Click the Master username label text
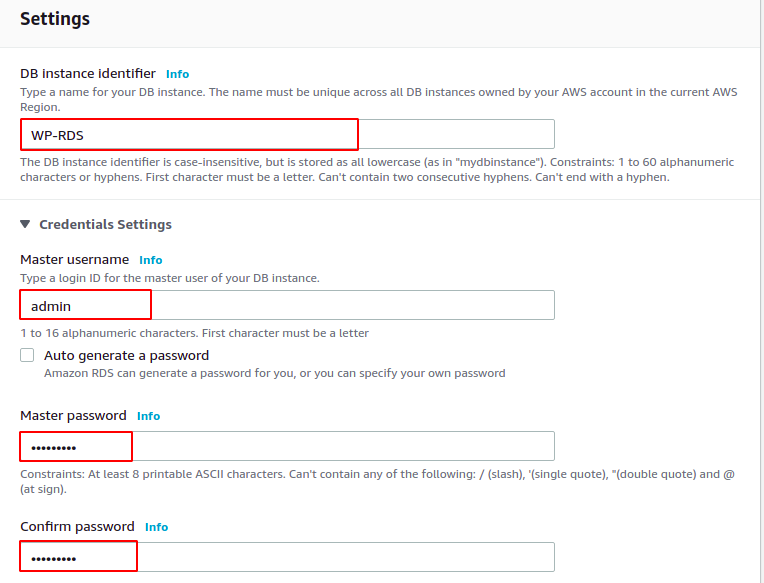The height and width of the screenshot is (583, 764). (75, 260)
